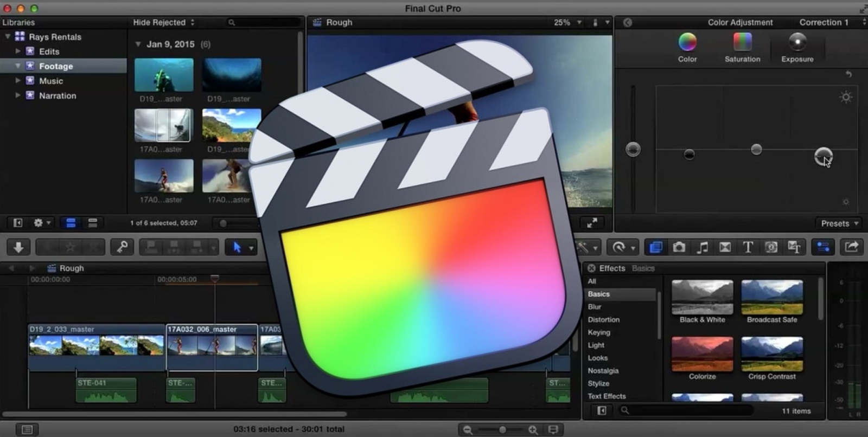Open the Keyword Editor key icon
The image size is (868, 437).
[x=122, y=247]
